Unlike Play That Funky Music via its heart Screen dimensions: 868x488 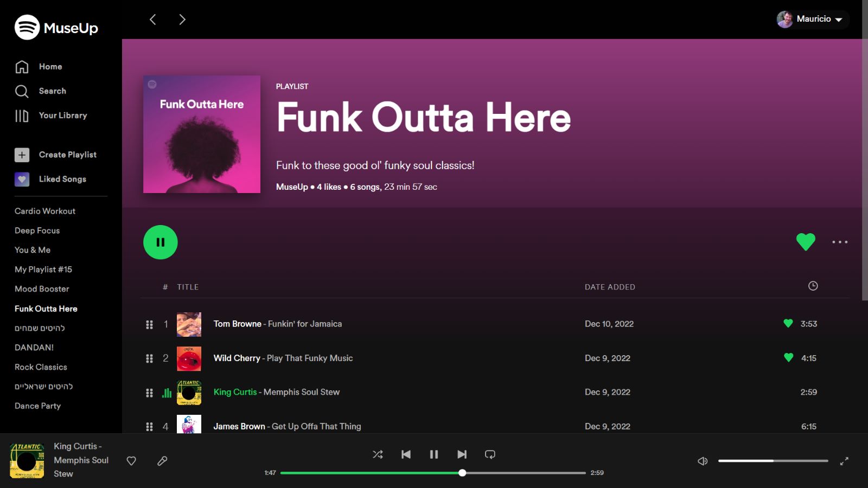click(x=788, y=357)
